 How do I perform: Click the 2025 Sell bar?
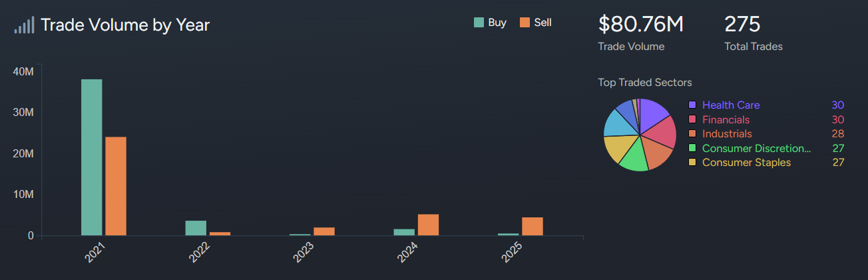point(533,226)
